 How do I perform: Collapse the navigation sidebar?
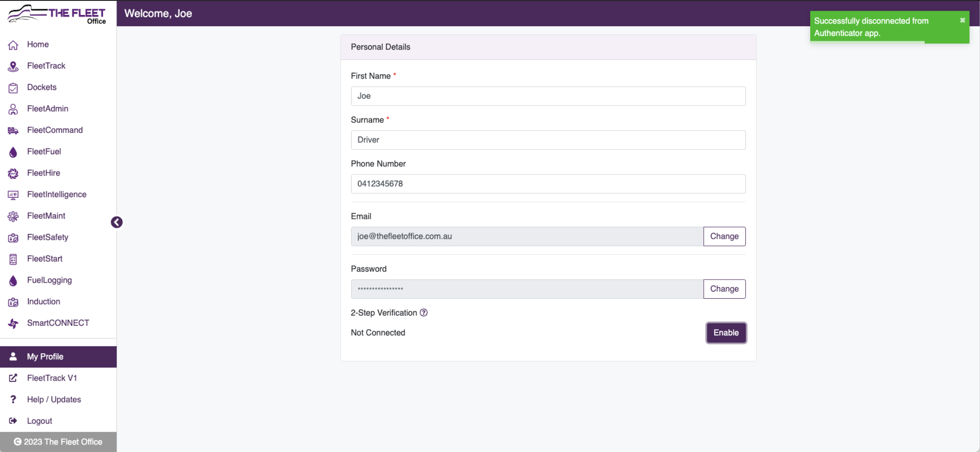(x=116, y=222)
